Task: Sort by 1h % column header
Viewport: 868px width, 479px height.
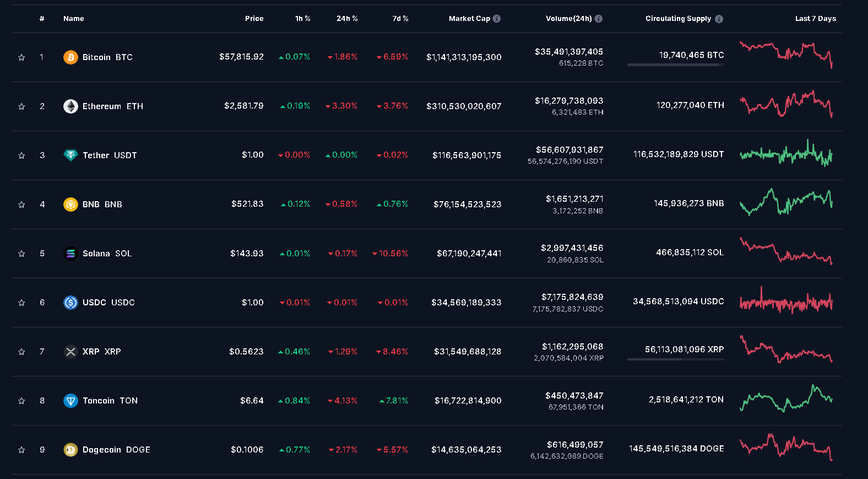Action: coord(303,19)
